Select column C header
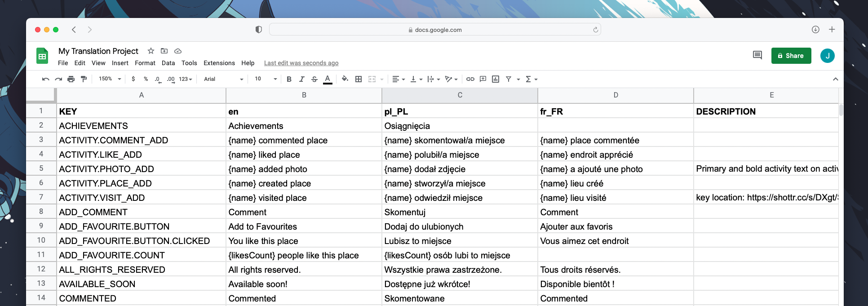Image resolution: width=868 pixels, height=306 pixels. [x=460, y=95]
